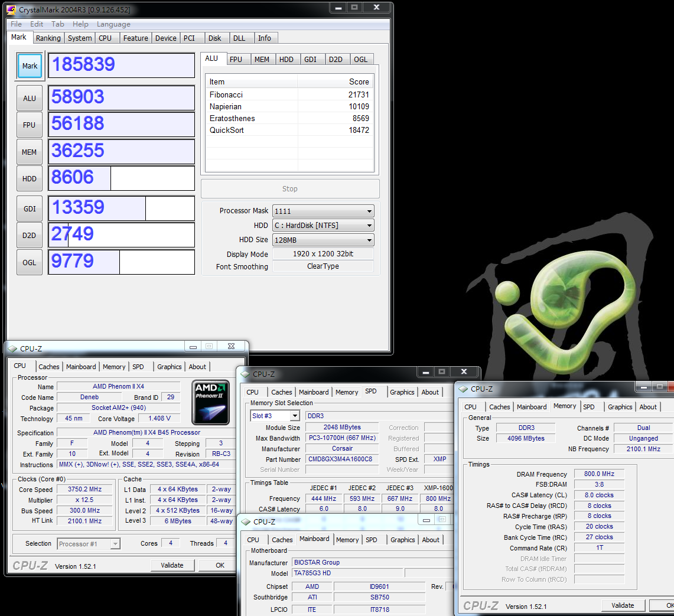Open Mainboard tab in CPU-Z CPU window
The height and width of the screenshot is (616, 674).
(x=81, y=367)
